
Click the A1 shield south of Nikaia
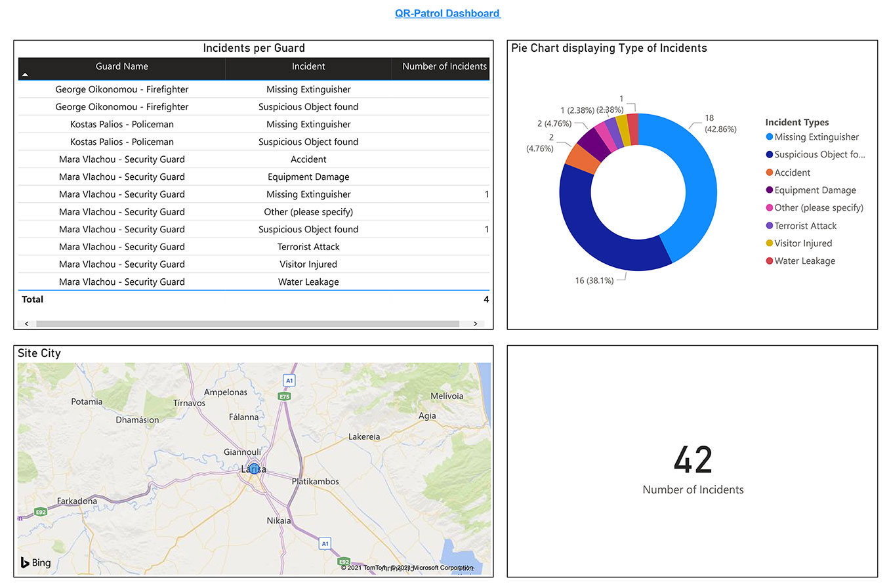click(324, 543)
